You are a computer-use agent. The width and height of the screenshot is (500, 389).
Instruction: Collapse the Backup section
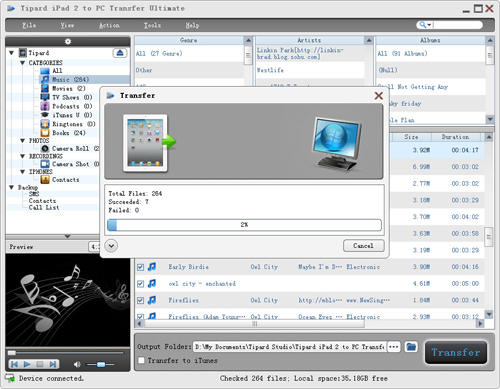12,187
